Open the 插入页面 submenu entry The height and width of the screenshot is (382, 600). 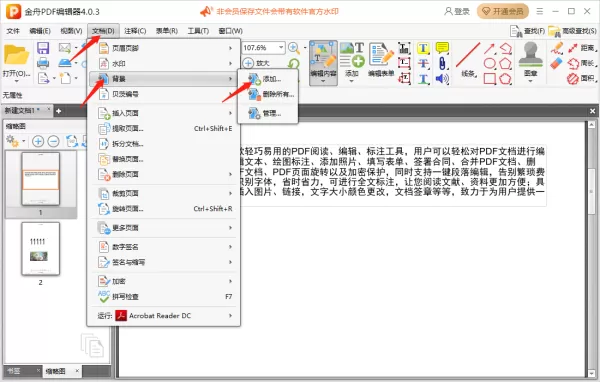(164, 113)
